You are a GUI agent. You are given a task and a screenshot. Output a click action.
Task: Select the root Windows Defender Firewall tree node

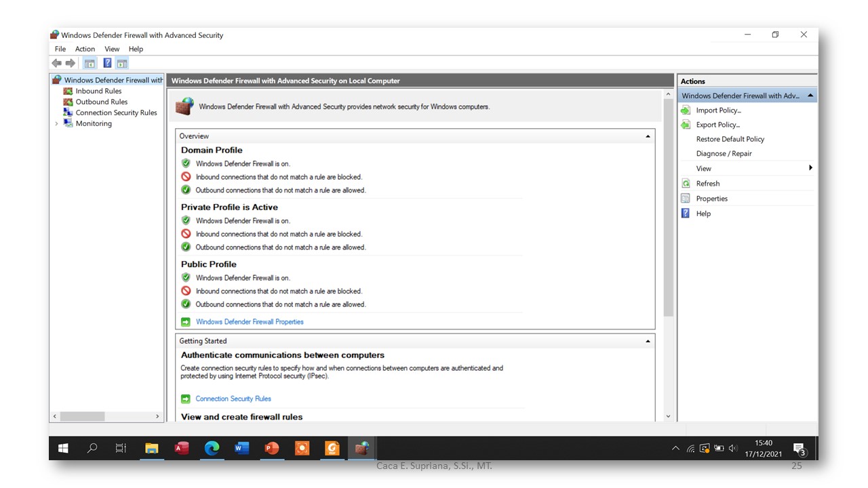[x=113, y=80]
